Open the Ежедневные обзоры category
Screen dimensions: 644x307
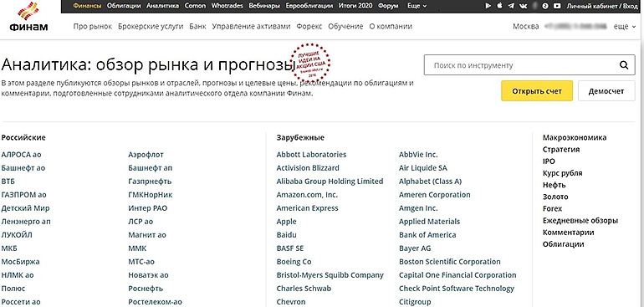[580, 221]
